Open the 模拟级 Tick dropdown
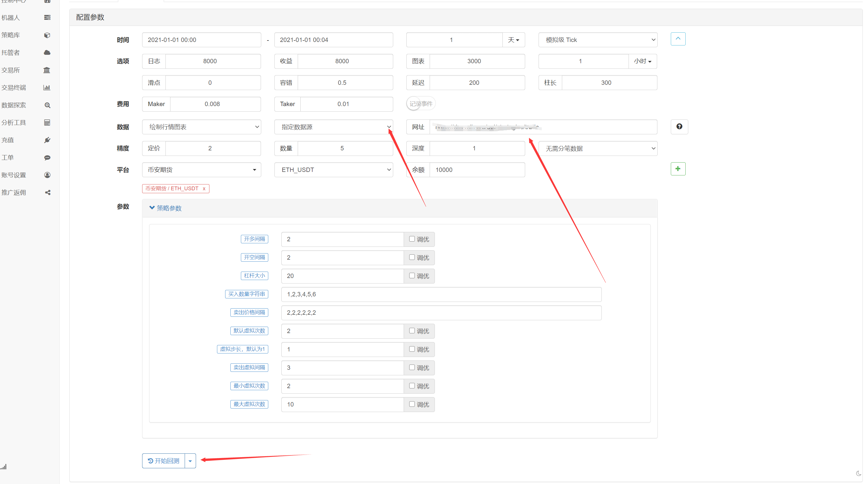 click(x=597, y=40)
